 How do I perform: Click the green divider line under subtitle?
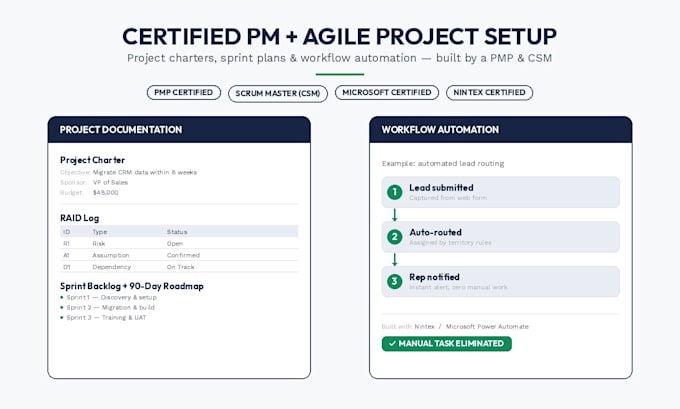[x=340, y=75]
